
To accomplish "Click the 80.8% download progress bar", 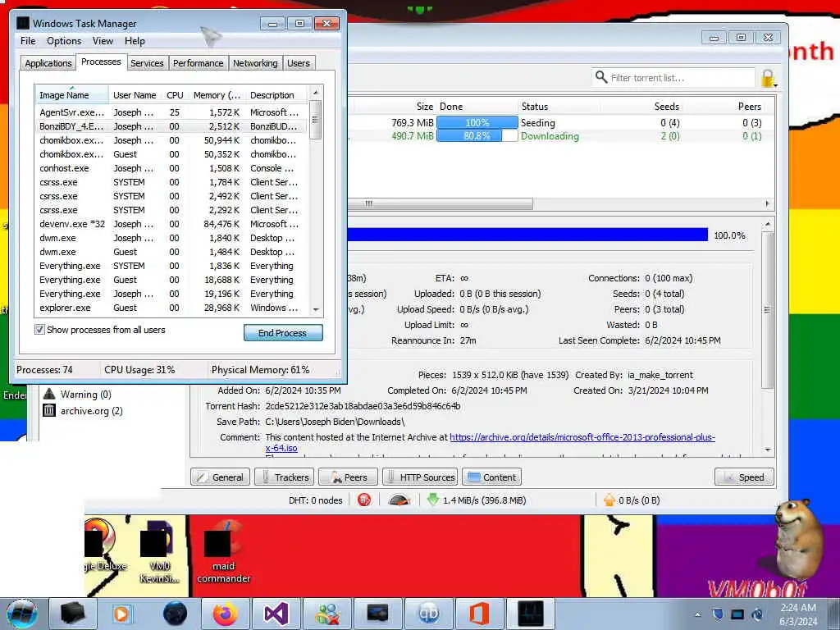I will [477, 136].
